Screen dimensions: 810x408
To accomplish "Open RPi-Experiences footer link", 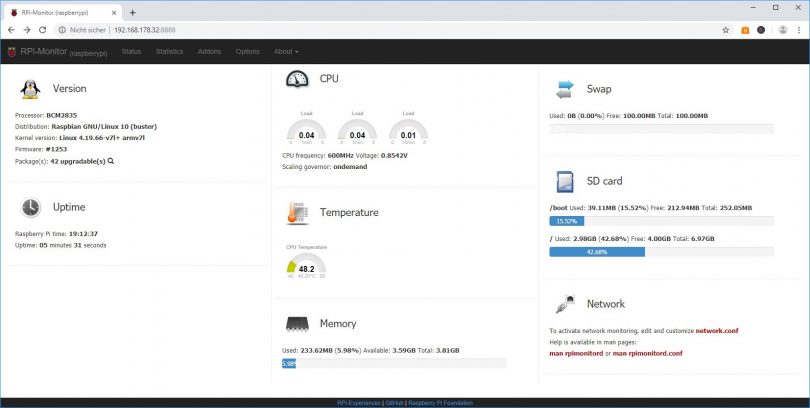I will click(x=359, y=403).
